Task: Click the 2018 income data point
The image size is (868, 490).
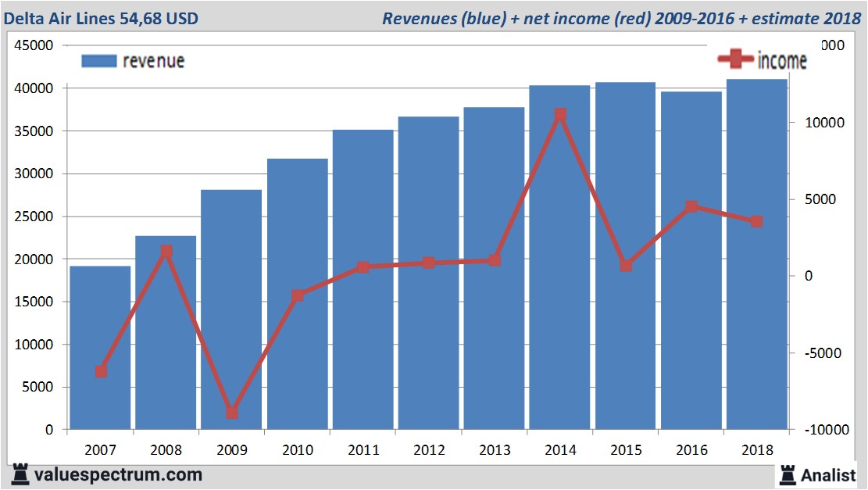Action: pyautogui.click(x=757, y=221)
